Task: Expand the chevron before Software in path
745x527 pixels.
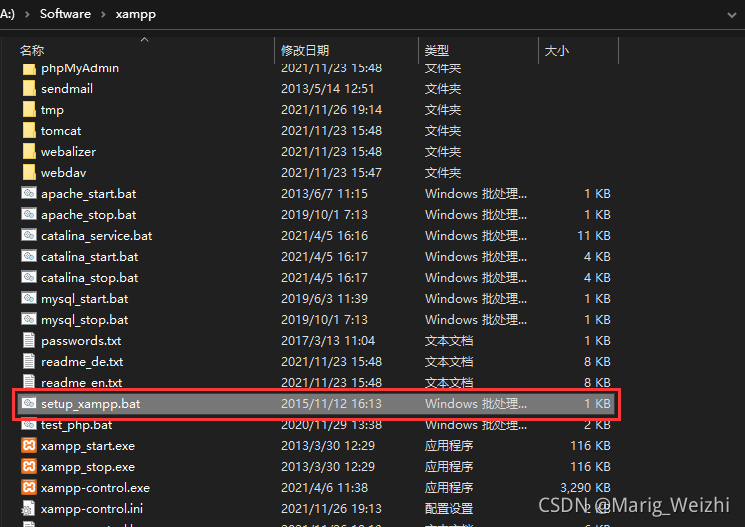Action: [x=27, y=14]
